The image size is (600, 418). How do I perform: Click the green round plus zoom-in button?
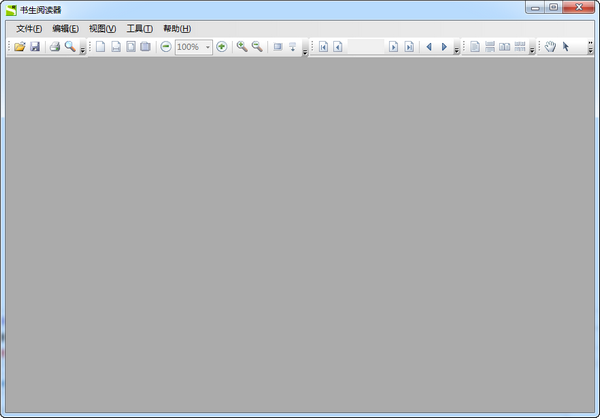click(x=221, y=47)
